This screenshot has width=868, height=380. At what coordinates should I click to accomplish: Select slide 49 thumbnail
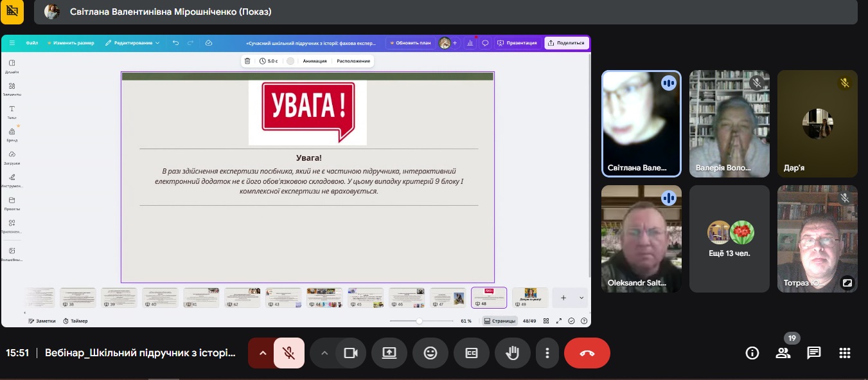coord(530,297)
